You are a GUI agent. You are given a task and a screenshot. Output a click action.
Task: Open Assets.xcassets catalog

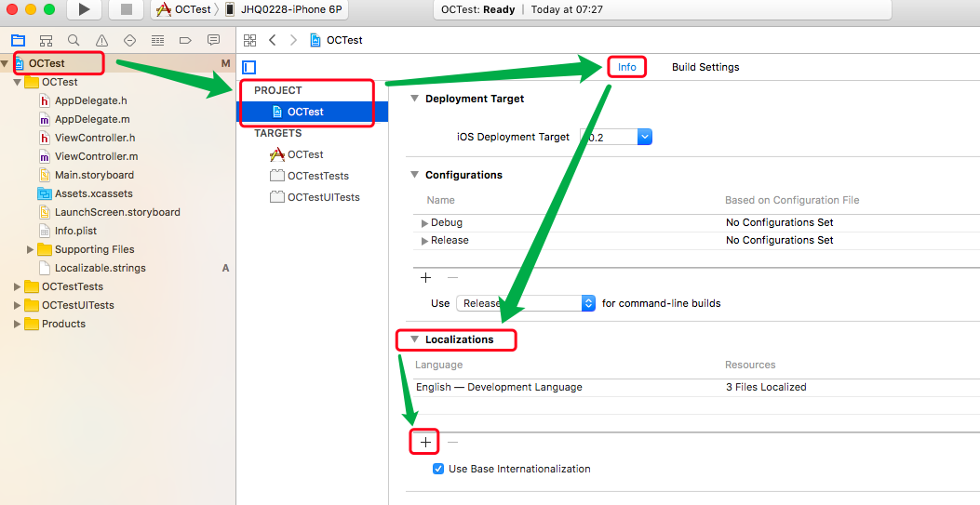click(x=93, y=193)
